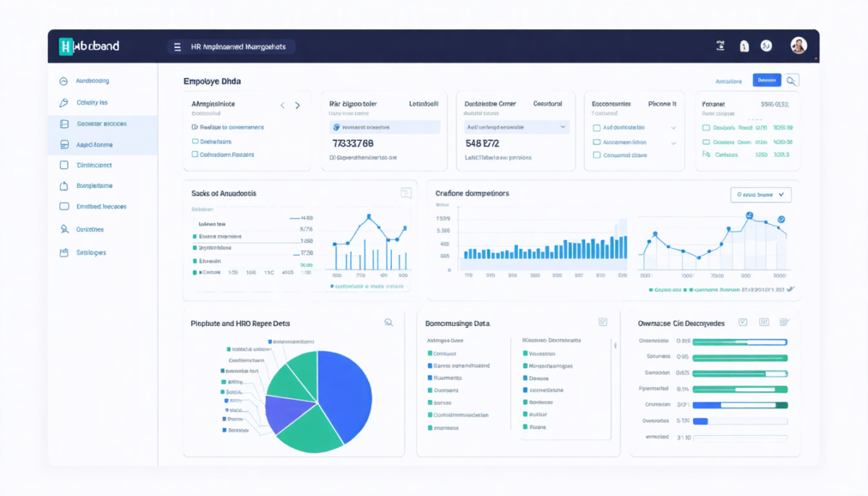Select sidebar item 'Aajed fomne'

coord(103,145)
